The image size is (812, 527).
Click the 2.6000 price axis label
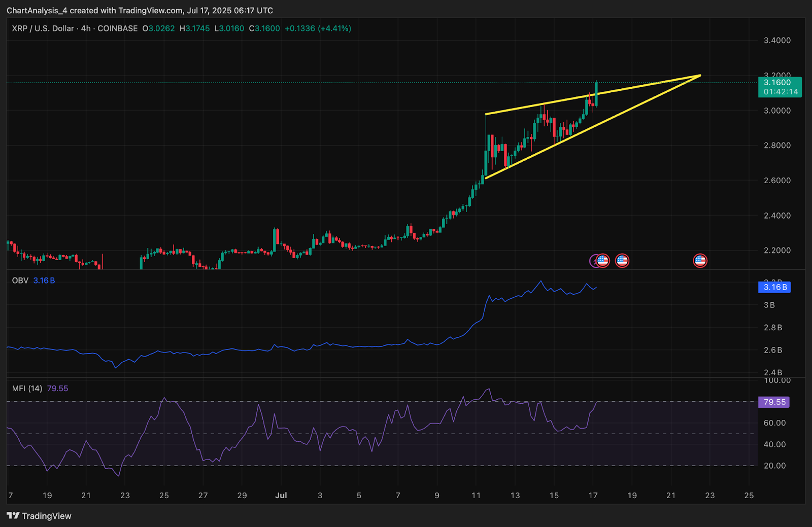(777, 181)
